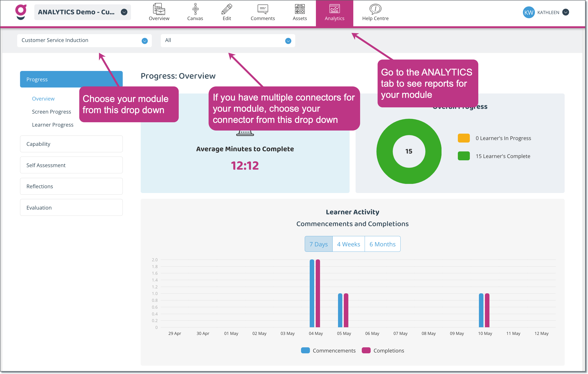Click the Assets tab label
The image size is (588, 374).
[x=300, y=18]
